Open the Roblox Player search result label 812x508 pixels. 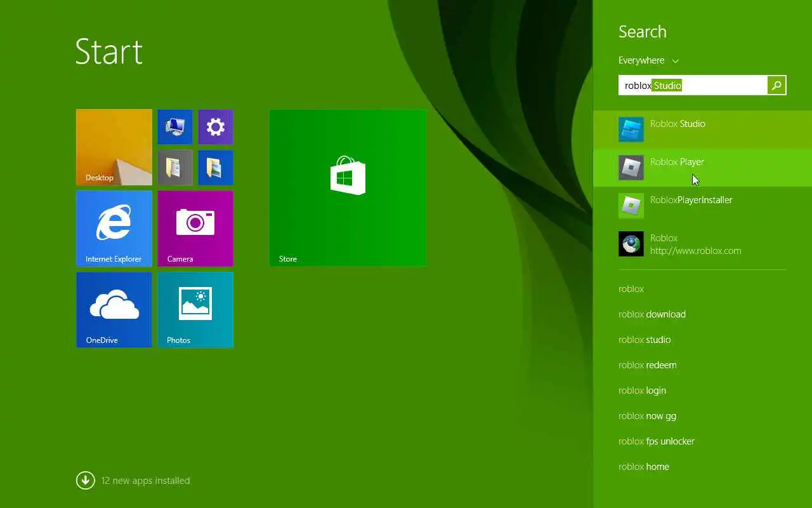[x=677, y=162]
